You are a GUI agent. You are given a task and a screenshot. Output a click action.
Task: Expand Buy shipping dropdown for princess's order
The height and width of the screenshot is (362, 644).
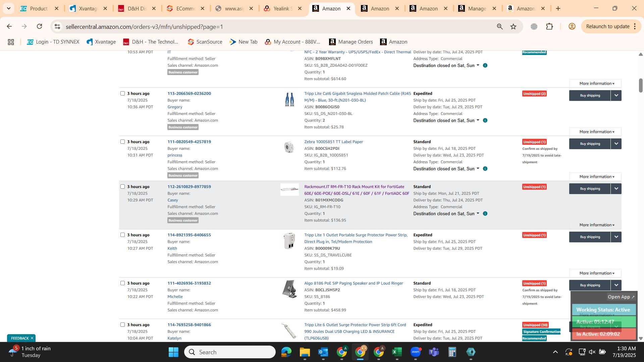tap(616, 144)
